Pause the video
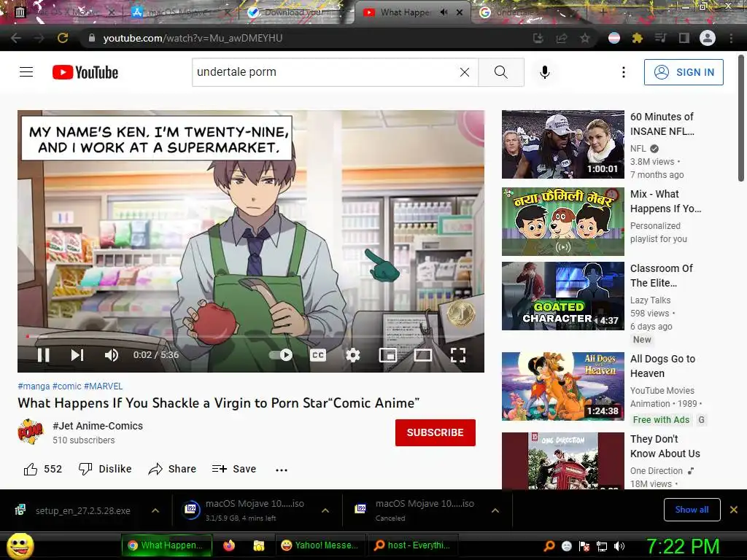747x560 pixels. (43, 355)
